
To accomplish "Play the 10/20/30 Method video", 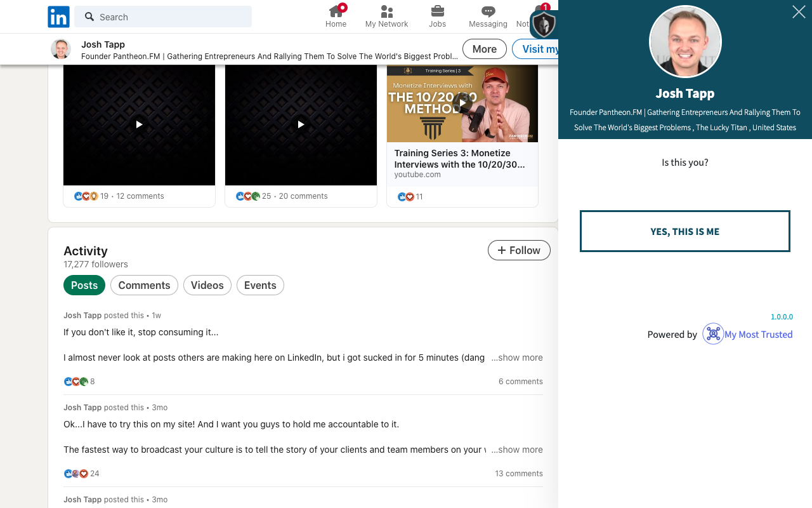I will coord(462,103).
